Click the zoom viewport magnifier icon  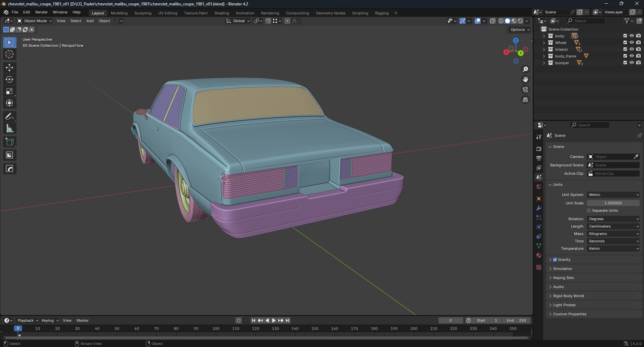[x=525, y=69]
